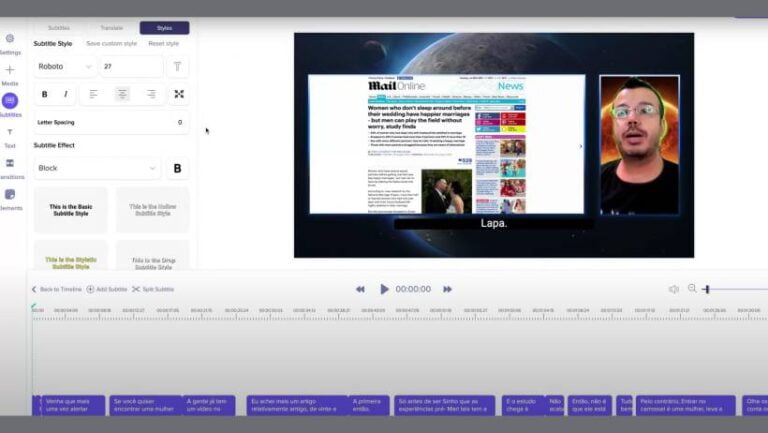Toggle bold subtitle formatting
The height and width of the screenshot is (433, 768).
tap(44, 94)
